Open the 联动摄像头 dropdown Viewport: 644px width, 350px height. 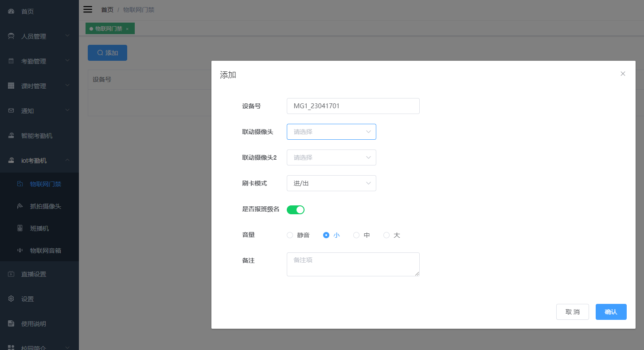tap(331, 132)
